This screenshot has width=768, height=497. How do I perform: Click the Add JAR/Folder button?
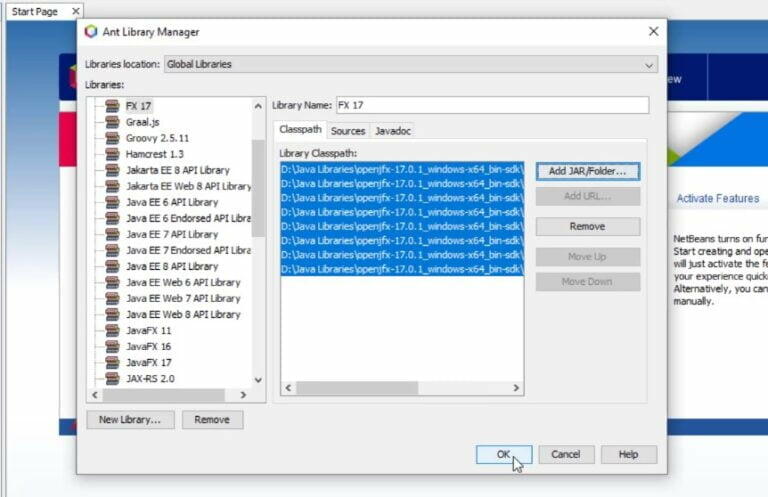point(588,171)
